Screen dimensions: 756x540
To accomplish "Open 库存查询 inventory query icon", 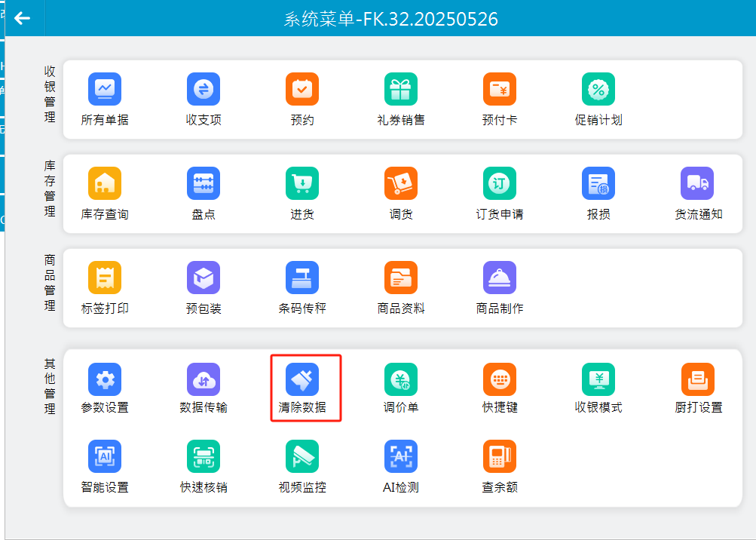I will pos(105,183).
